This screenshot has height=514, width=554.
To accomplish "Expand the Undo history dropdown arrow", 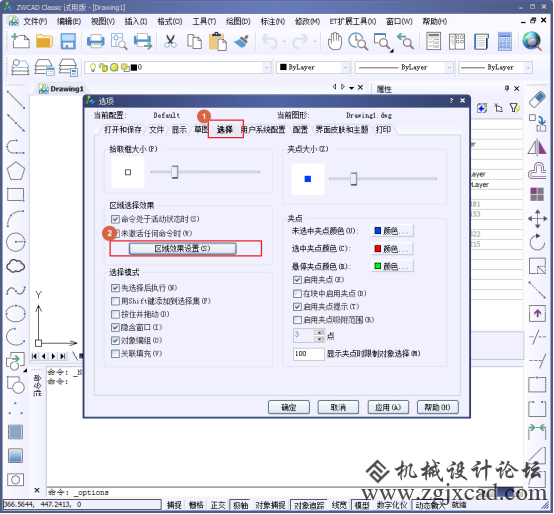I will pos(284,42).
